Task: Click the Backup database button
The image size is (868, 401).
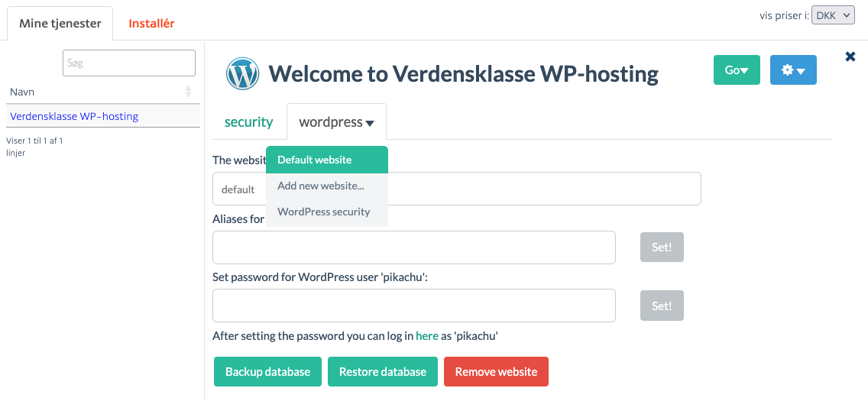Action: click(x=268, y=372)
